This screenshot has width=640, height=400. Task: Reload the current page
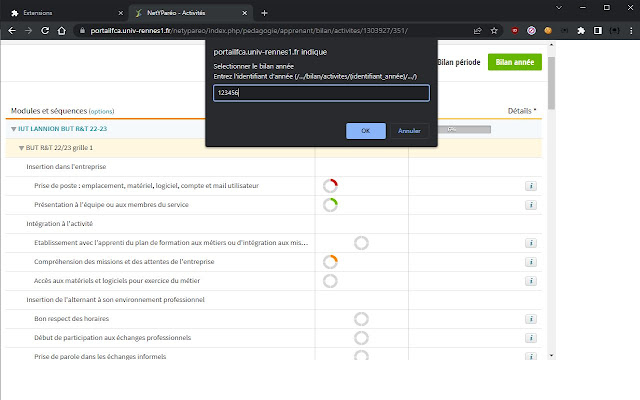pos(45,31)
